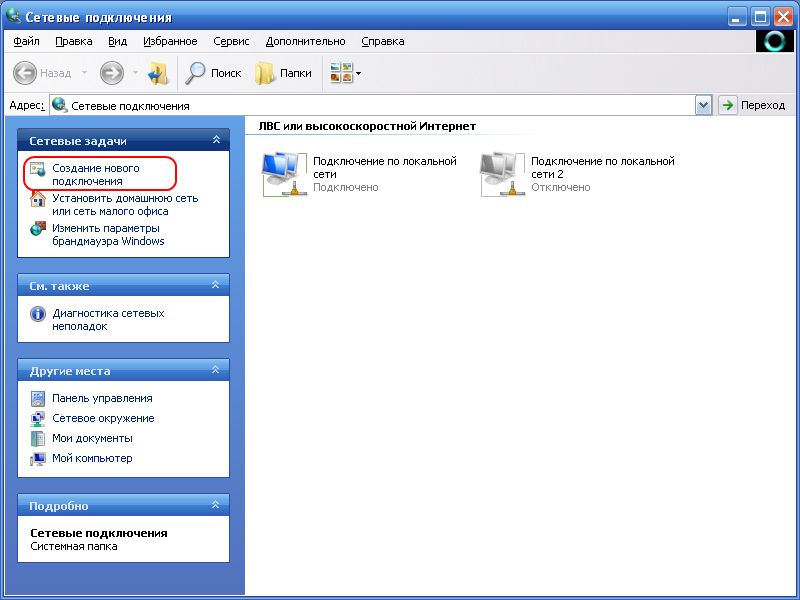This screenshot has width=800, height=600.
Task: Collapse the See Also (См. также) panel
Action: tap(215, 286)
